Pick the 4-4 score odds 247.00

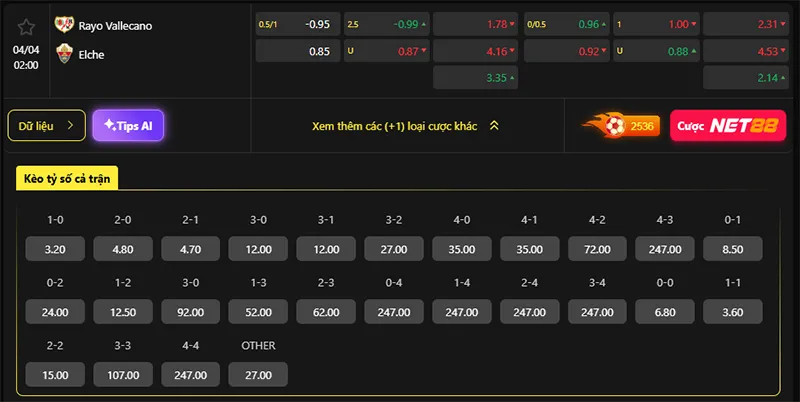(190, 375)
